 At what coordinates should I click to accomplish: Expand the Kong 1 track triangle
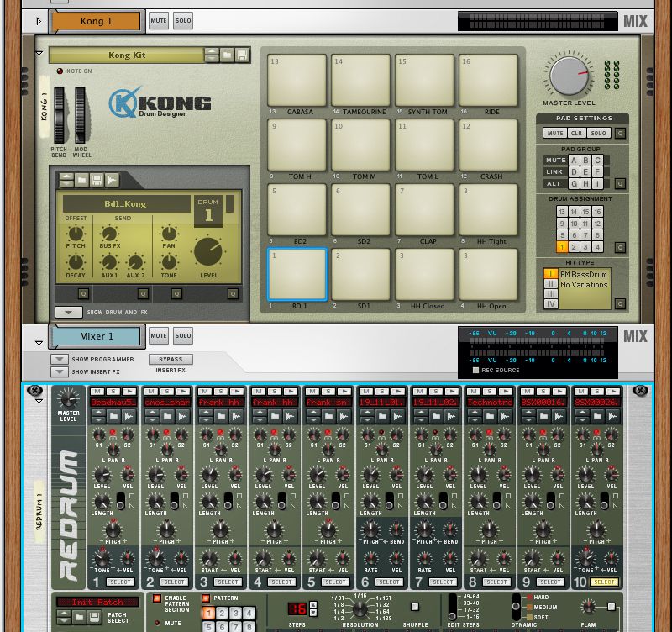point(39,21)
